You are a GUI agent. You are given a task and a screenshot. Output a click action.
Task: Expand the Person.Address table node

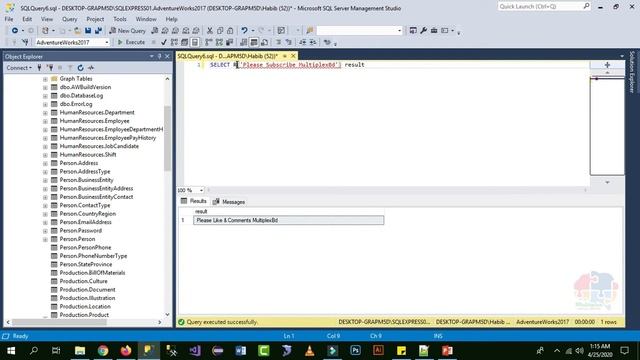point(45,163)
